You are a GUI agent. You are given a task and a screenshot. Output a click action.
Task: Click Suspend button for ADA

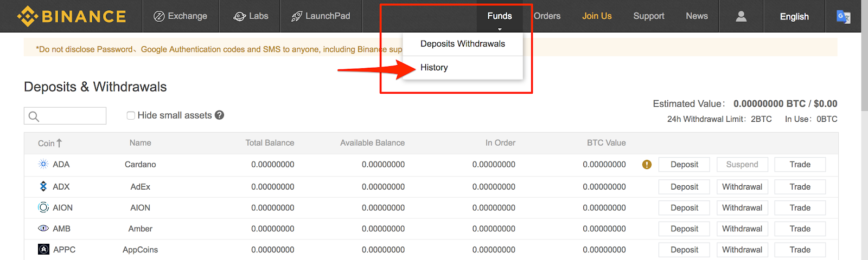coord(742,165)
